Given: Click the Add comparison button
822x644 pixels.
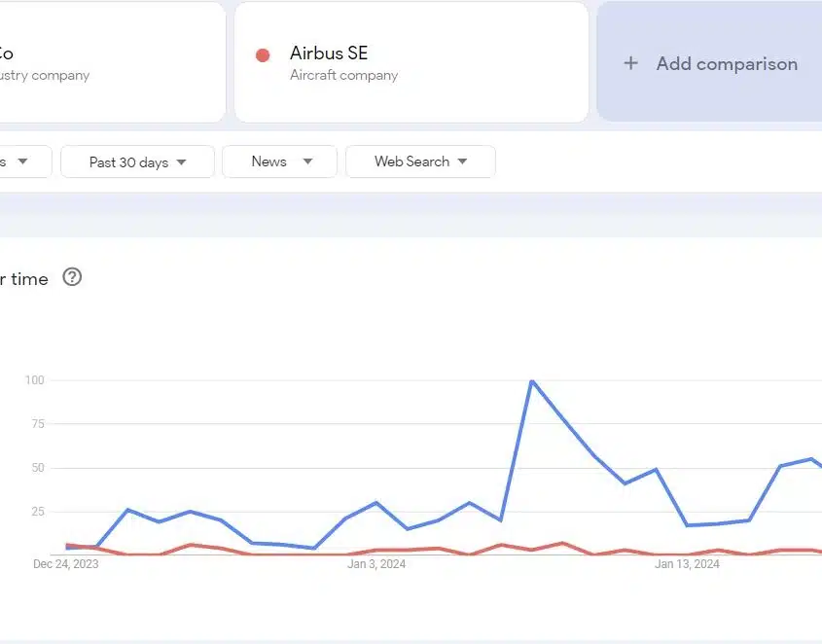Looking at the screenshot, I should click(x=710, y=62).
